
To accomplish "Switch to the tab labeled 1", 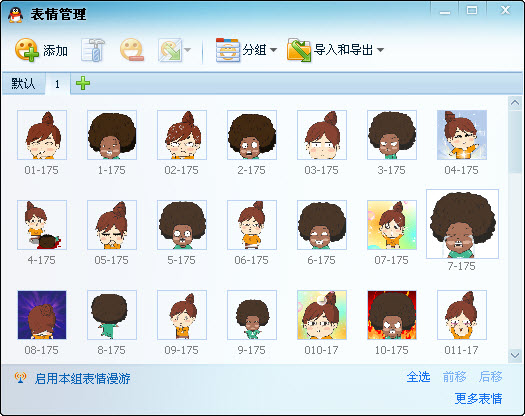I will pyautogui.click(x=58, y=84).
